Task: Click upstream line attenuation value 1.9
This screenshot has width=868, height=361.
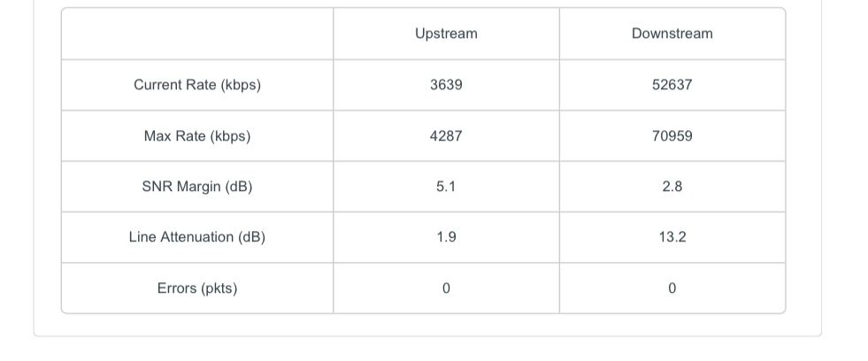Action: click(x=446, y=237)
